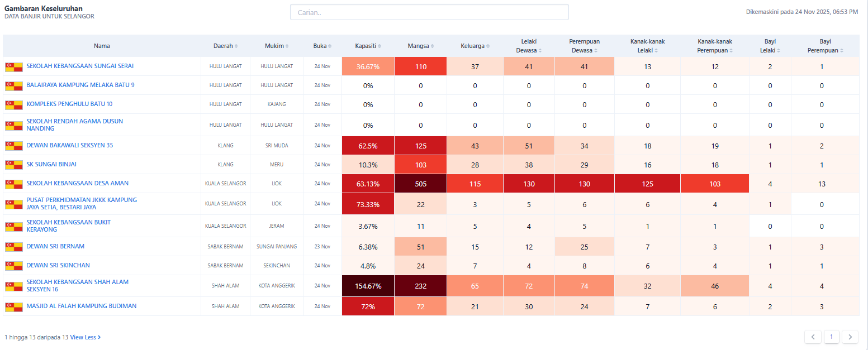Image resolution: width=868 pixels, height=350 pixels.
Task: Focus the Carian search field
Action: tap(429, 12)
